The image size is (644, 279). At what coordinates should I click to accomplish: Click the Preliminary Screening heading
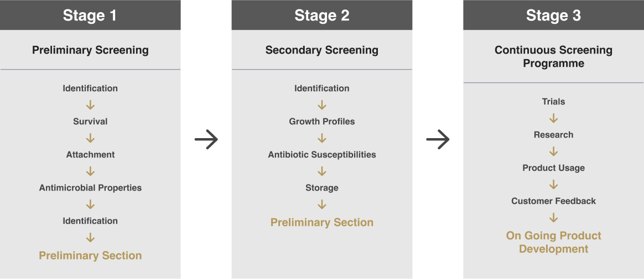click(x=90, y=50)
